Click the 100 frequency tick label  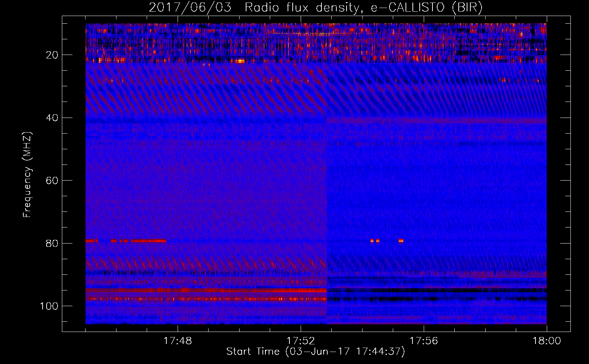[x=49, y=306]
